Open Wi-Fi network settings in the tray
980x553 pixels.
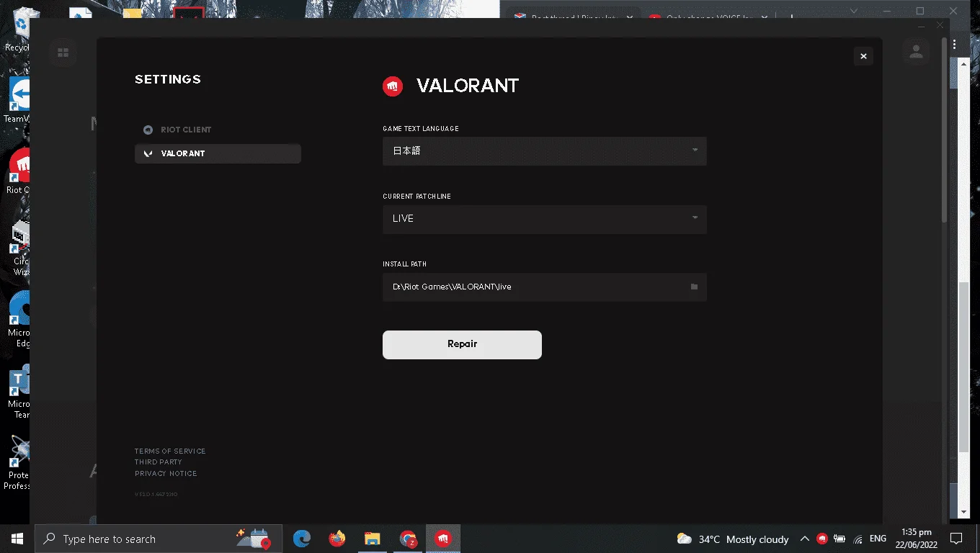(857, 539)
